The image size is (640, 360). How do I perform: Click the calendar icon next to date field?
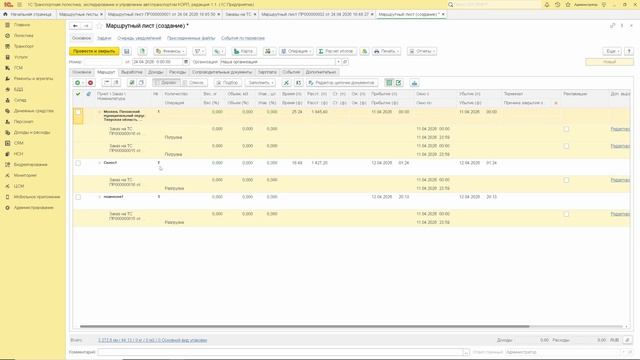[x=186, y=62]
